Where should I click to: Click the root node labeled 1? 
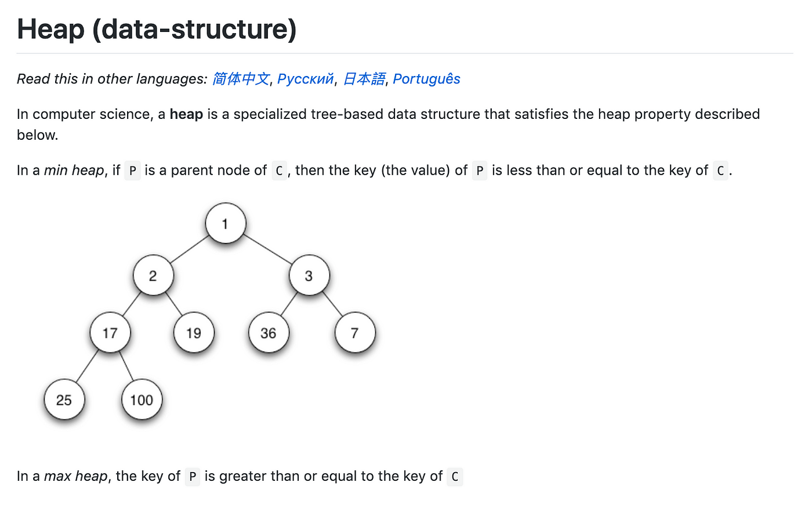pos(226,223)
